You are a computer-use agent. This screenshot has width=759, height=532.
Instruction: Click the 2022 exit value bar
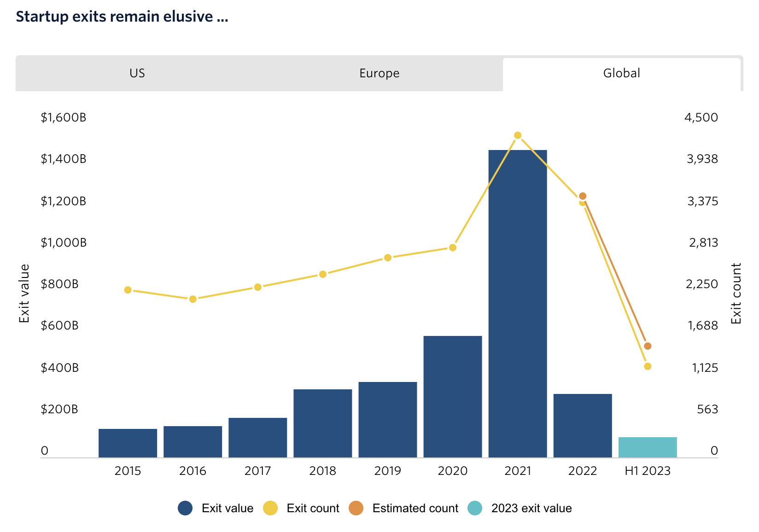tap(583, 425)
